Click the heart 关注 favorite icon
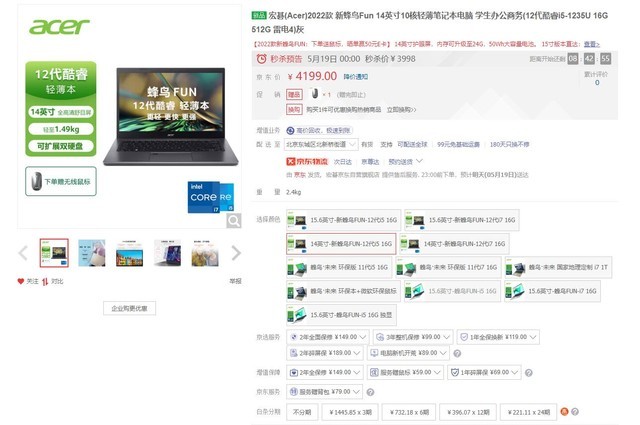This screenshot has height=425, width=640. (x=20, y=281)
